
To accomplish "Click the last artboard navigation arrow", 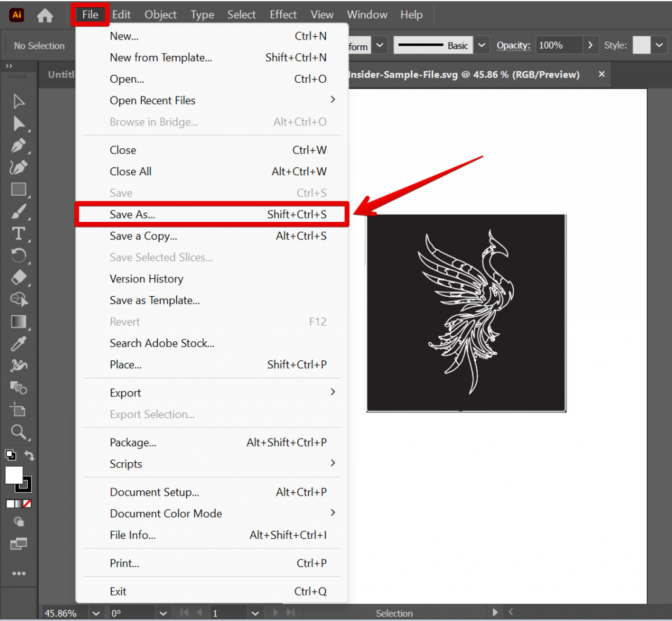I will click(x=290, y=612).
